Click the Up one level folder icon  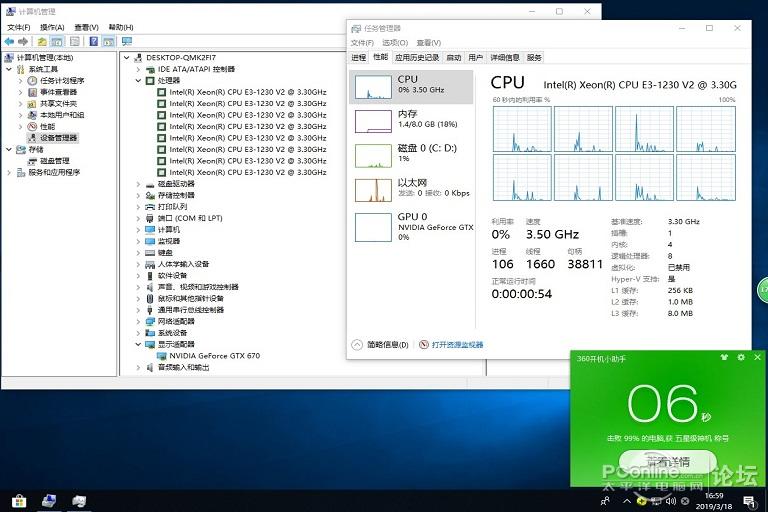click(x=42, y=42)
